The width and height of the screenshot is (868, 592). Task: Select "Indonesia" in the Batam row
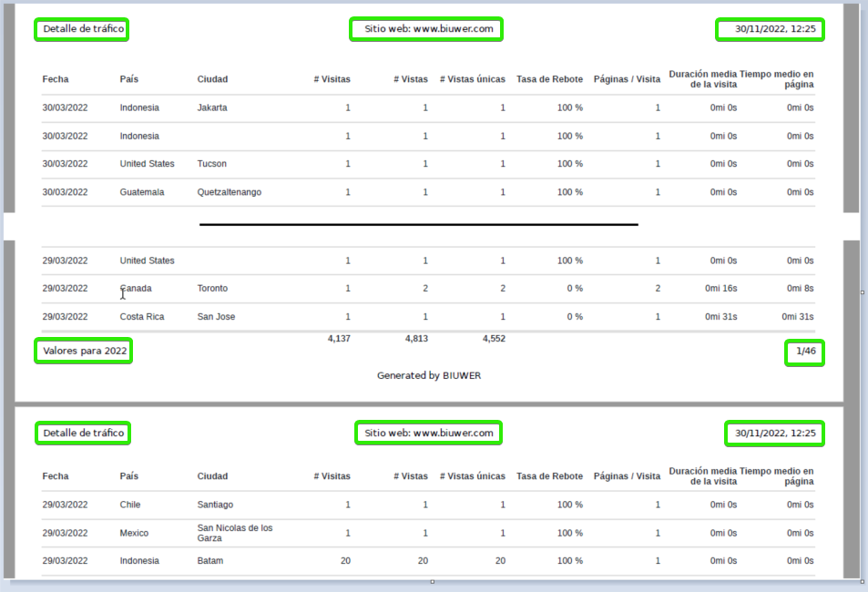139,560
